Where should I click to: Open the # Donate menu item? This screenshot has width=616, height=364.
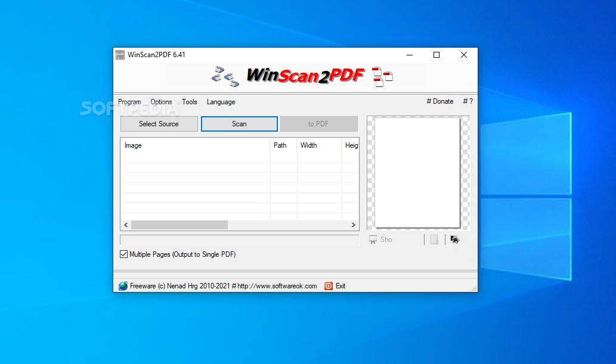[439, 101]
